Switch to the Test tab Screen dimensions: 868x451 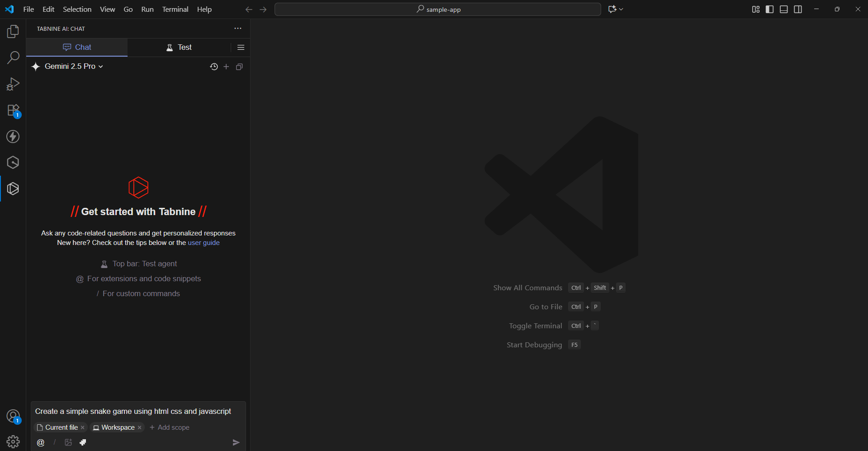[x=179, y=47]
